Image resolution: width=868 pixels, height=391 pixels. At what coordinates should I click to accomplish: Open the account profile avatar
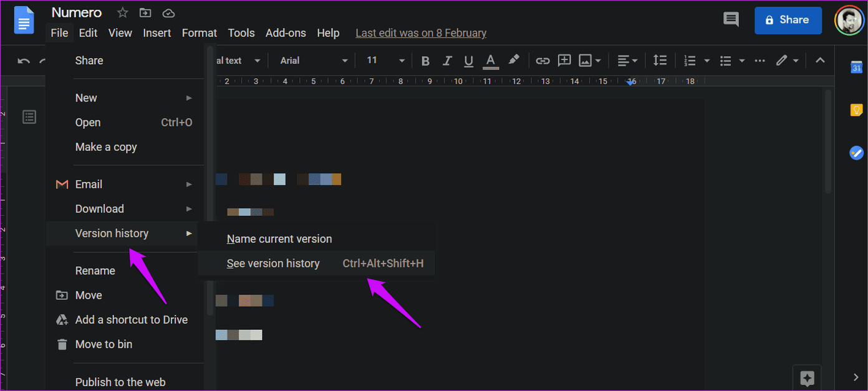(x=849, y=21)
